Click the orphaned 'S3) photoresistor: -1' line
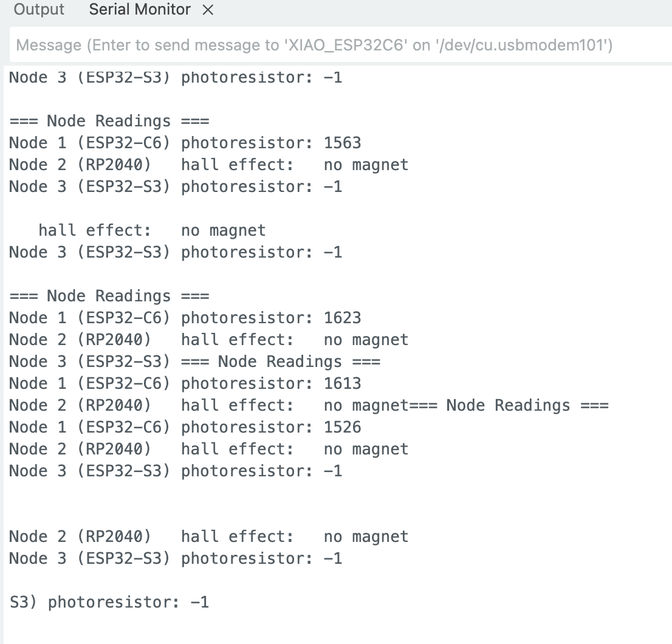This screenshot has width=672, height=644. click(x=109, y=602)
